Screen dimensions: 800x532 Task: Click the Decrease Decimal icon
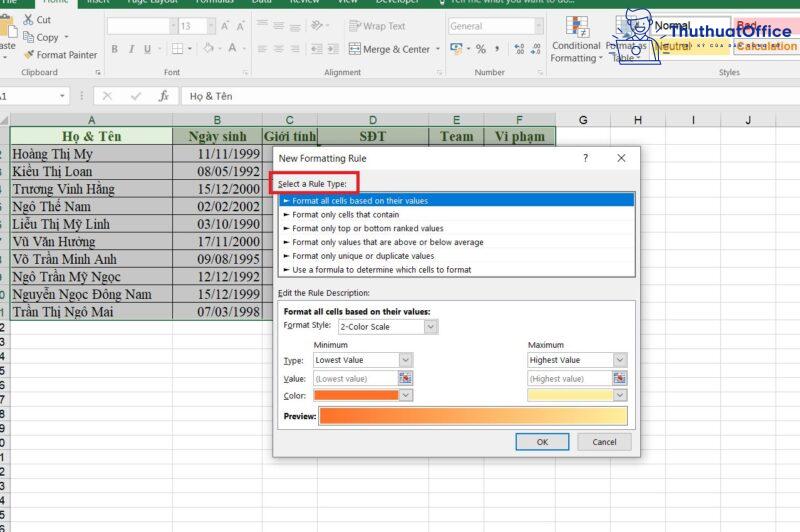(x=535, y=49)
